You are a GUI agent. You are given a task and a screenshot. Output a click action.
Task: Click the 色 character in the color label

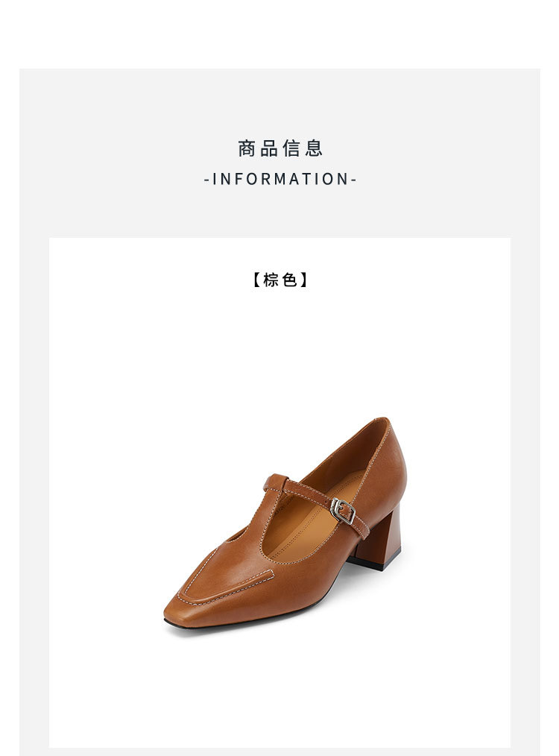(289, 279)
